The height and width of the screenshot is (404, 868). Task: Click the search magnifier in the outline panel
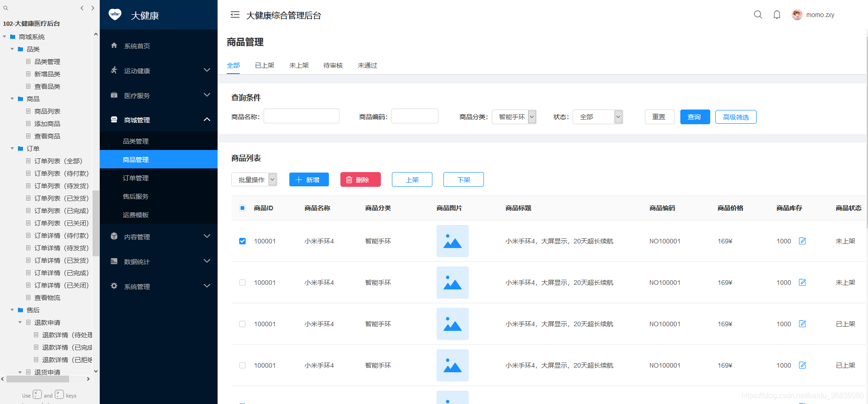(6, 8)
